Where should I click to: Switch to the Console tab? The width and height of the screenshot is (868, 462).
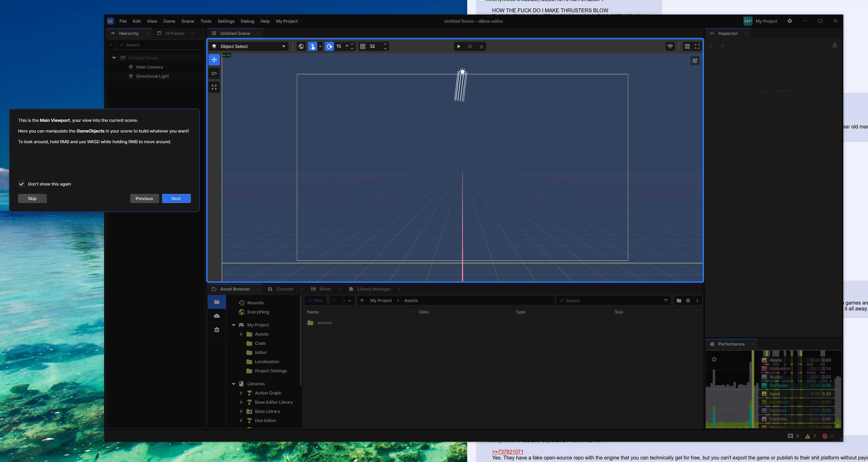(x=284, y=289)
